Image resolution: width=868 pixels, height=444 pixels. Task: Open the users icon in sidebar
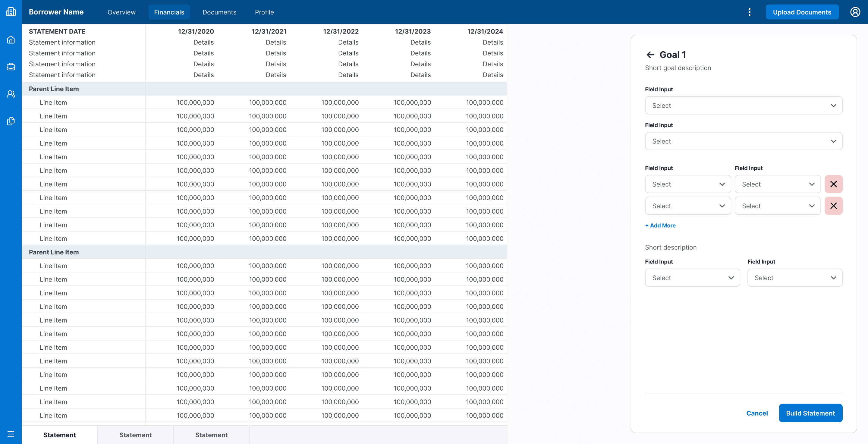pyautogui.click(x=11, y=94)
